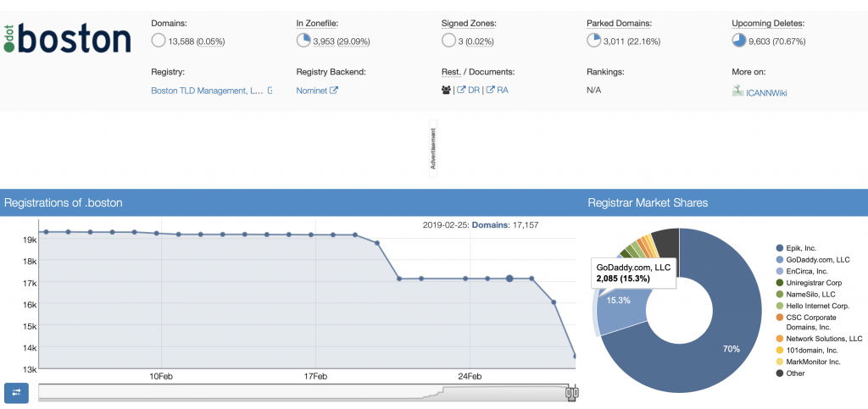Click the 17Feb x-axis label
Image resolution: width=868 pixels, height=409 pixels.
(x=314, y=377)
